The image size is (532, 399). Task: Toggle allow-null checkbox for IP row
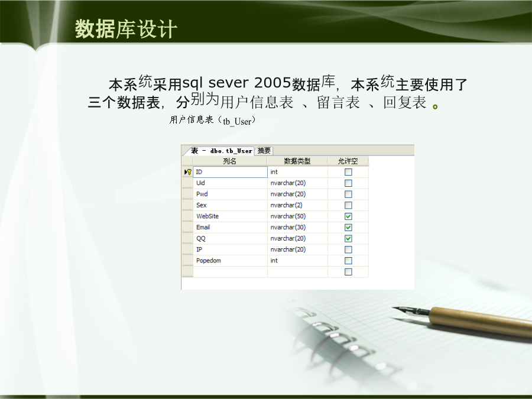click(x=348, y=249)
